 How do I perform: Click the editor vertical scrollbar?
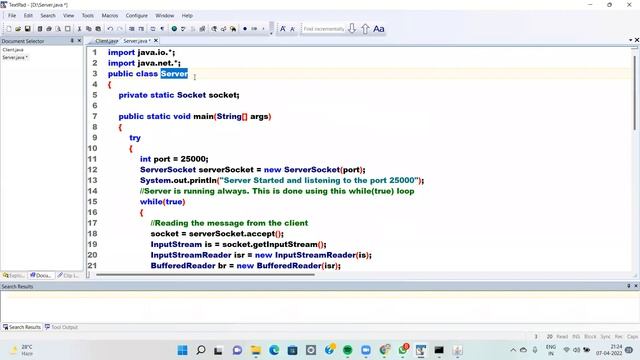click(x=635, y=92)
